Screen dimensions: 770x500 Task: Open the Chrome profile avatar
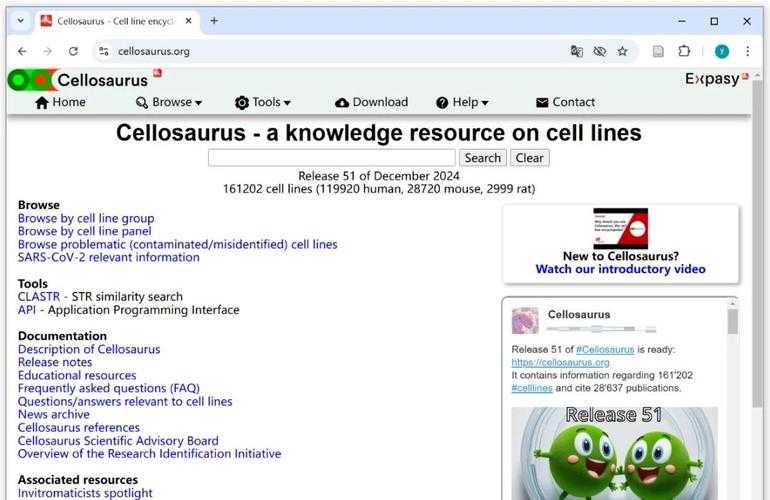(x=722, y=51)
